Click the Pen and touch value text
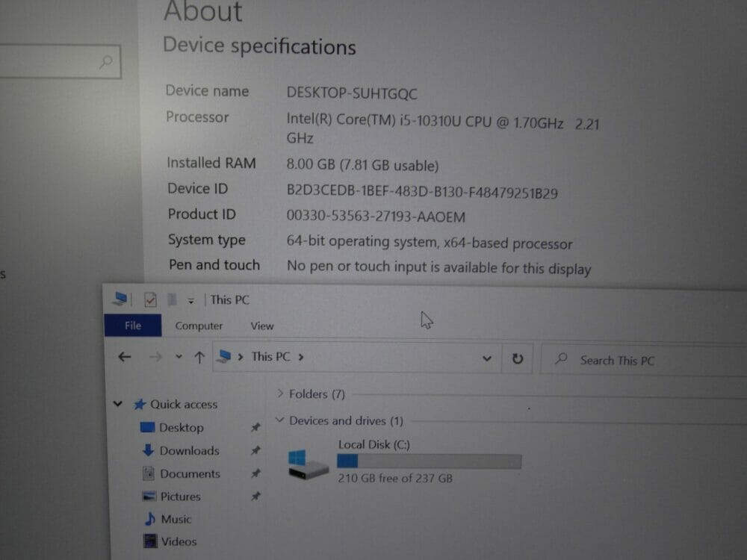The image size is (747, 560). (438, 267)
